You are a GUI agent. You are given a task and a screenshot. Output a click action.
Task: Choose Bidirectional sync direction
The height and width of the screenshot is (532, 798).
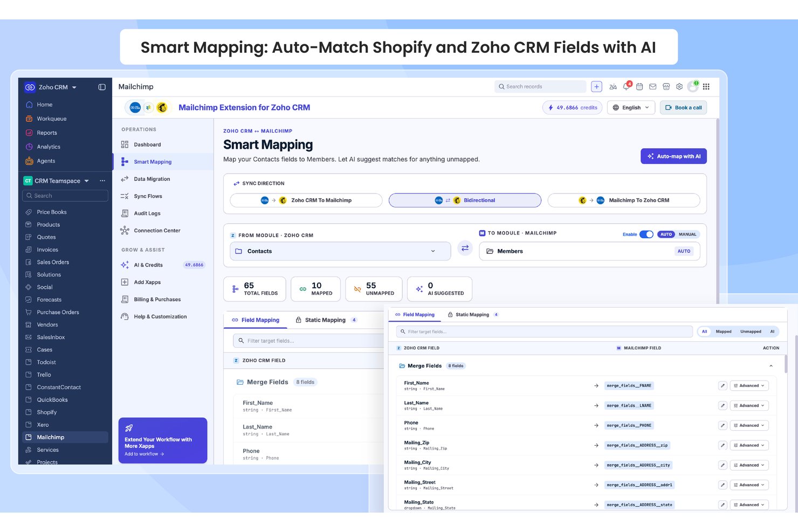(x=465, y=201)
